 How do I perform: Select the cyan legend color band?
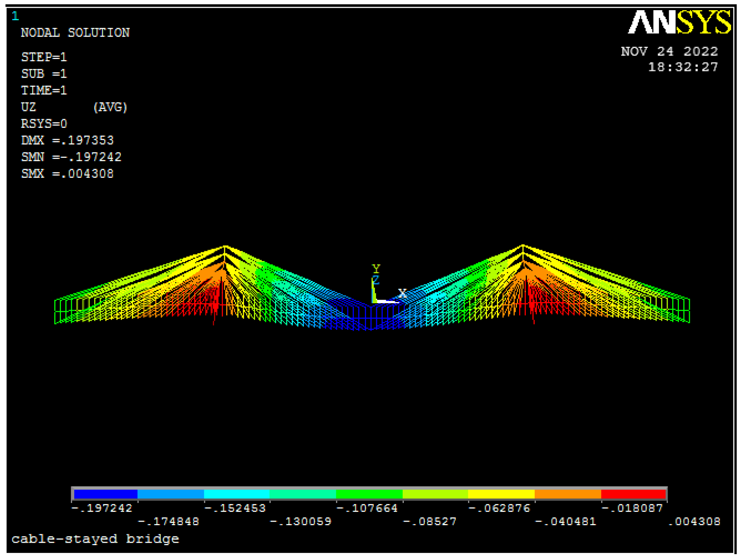[237, 494]
